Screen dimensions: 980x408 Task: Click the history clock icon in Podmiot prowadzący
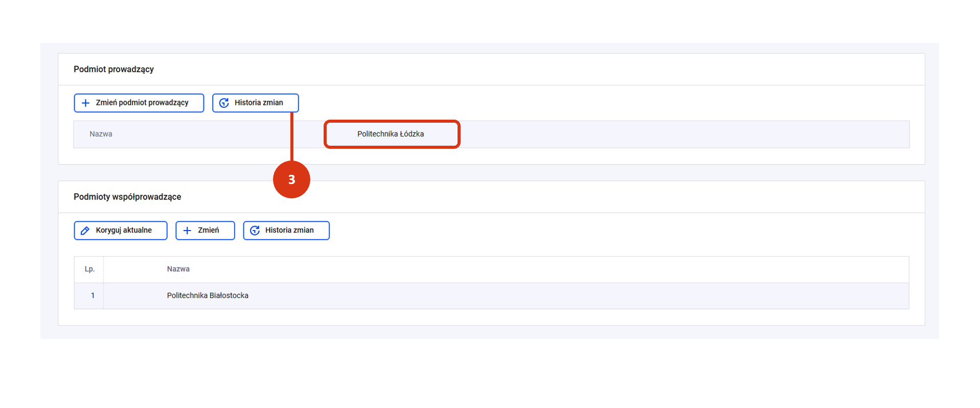click(224, 103)
